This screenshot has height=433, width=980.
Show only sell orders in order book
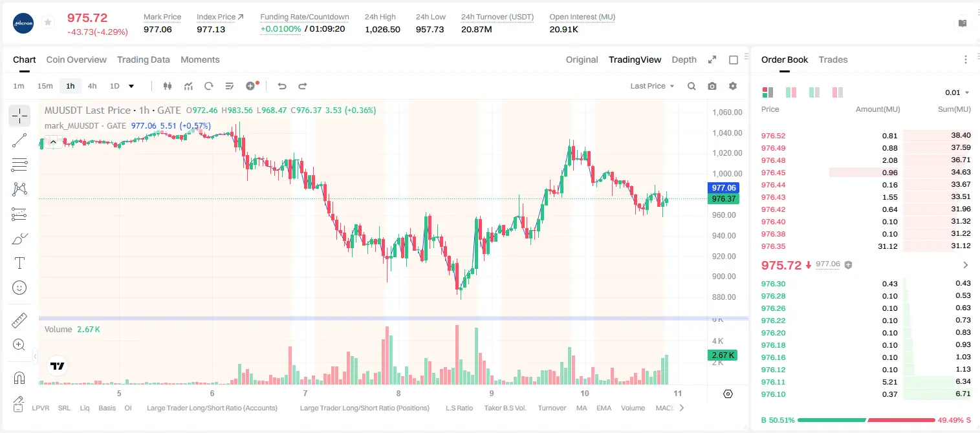tap(837, 92)
